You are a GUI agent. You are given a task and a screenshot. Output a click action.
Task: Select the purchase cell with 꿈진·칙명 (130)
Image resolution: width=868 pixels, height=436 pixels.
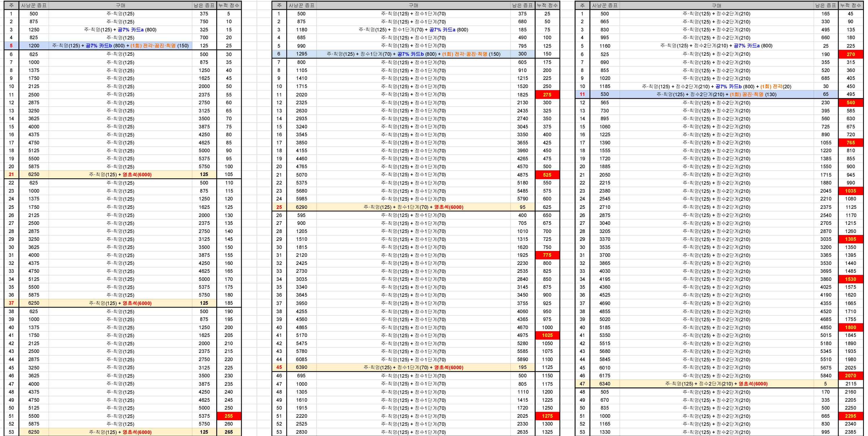716,94
